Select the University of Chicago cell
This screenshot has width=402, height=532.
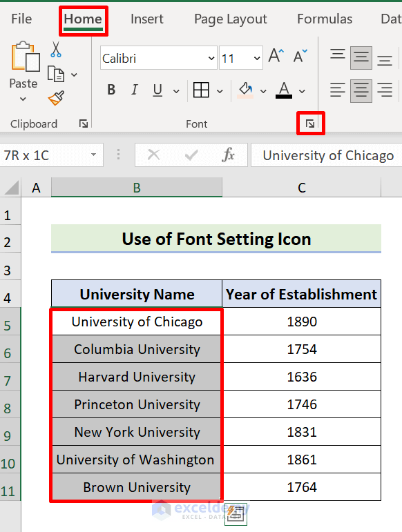point(137,322)
